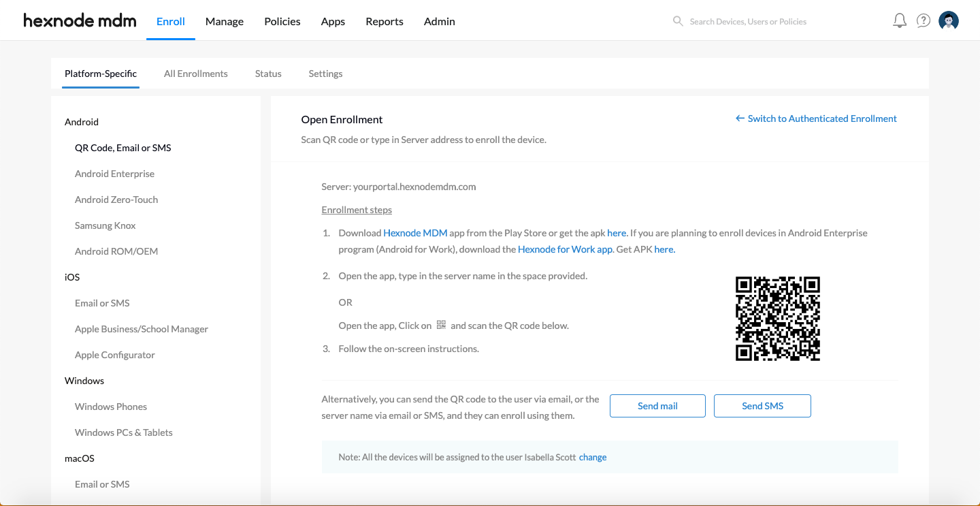
Task: Click the first apk 'here' link
Action: point(617,233)
